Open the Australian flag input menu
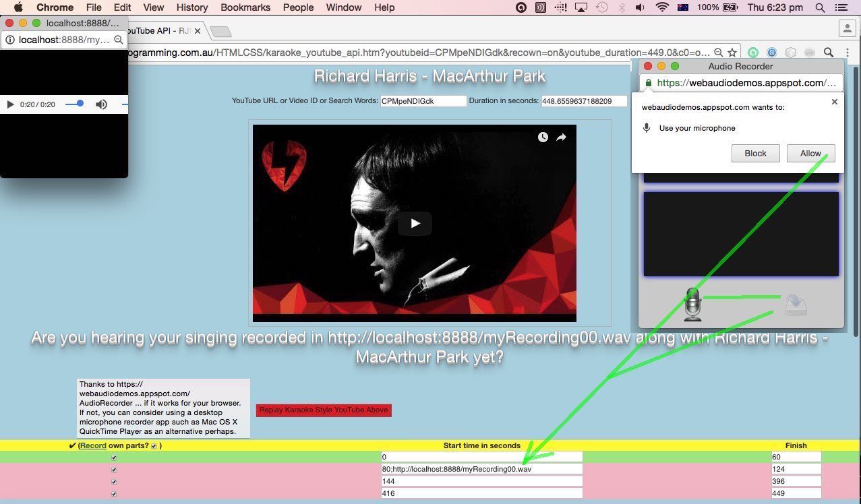The height and width of the screenshot is (504, 861). tap(683, 7)
